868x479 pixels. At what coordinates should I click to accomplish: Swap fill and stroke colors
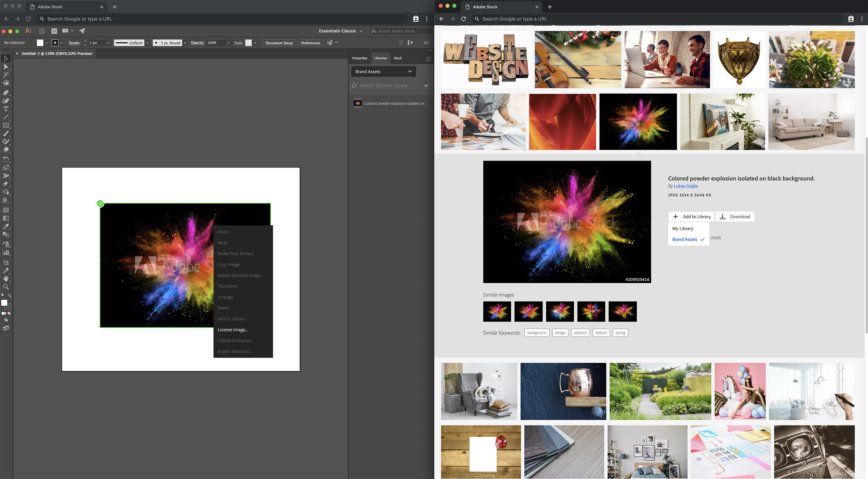pos(10,296)
